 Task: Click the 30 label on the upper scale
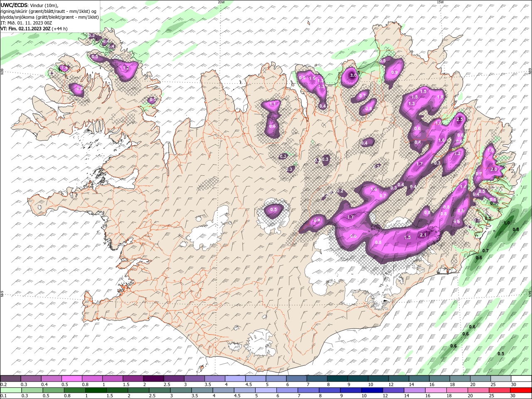click(x=513, y=384)
